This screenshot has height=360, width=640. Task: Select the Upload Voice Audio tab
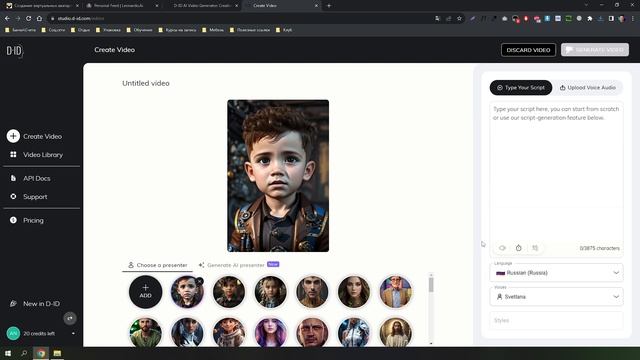[588, 88]
